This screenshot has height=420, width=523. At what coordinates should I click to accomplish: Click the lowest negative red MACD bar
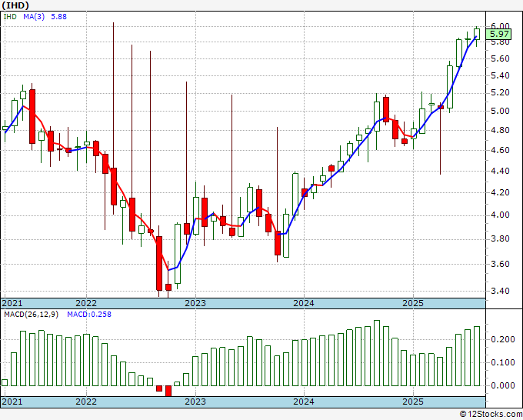tap(168, 391)
